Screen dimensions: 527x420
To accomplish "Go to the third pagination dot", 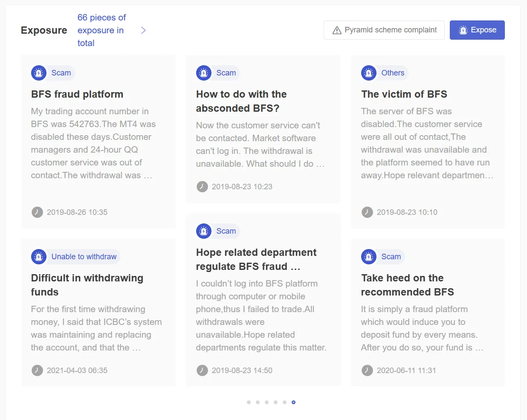I will [x=266, y=402].
